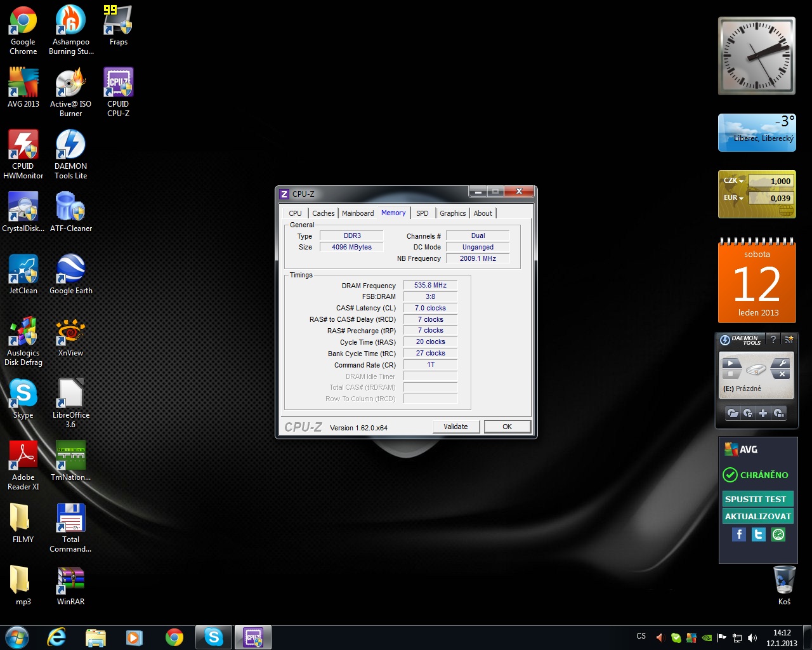
Task: Open the Google Chrome desktop shortcut
Action: (23, 30)
